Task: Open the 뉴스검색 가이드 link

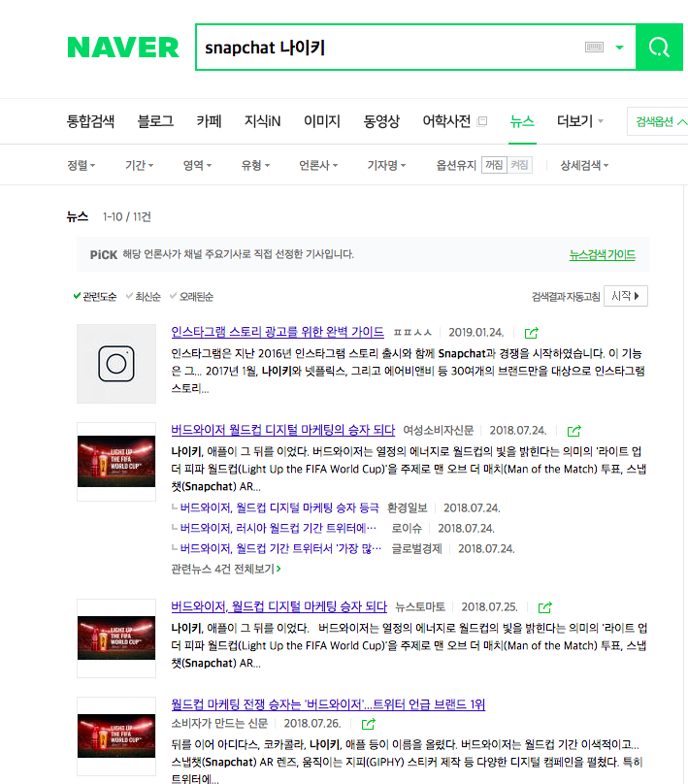Action: pos(602,255)
